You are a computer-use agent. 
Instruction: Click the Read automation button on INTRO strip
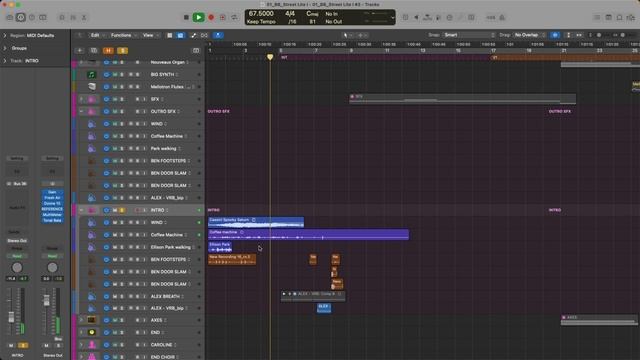point(17,256)
